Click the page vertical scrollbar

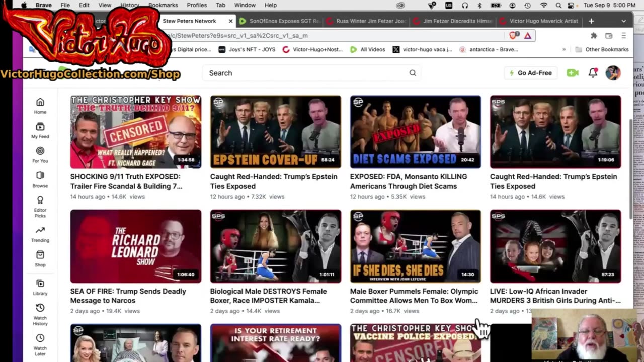click(x=631, y=168)
